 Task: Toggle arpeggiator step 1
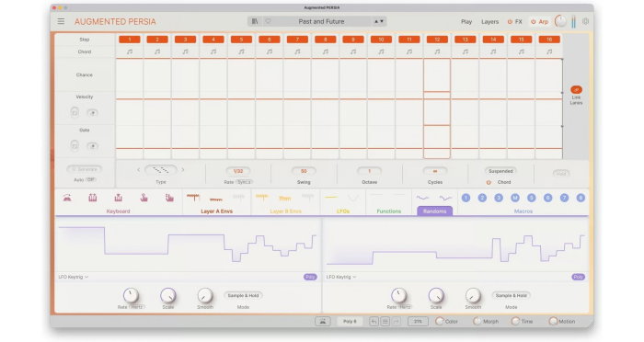pos(130,40)
